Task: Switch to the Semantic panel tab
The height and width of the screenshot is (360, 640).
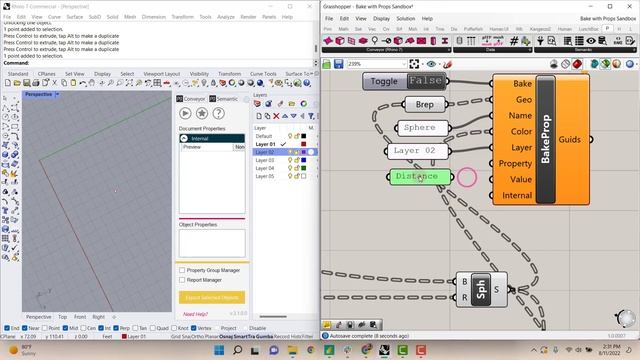Action: pos(224,99)
